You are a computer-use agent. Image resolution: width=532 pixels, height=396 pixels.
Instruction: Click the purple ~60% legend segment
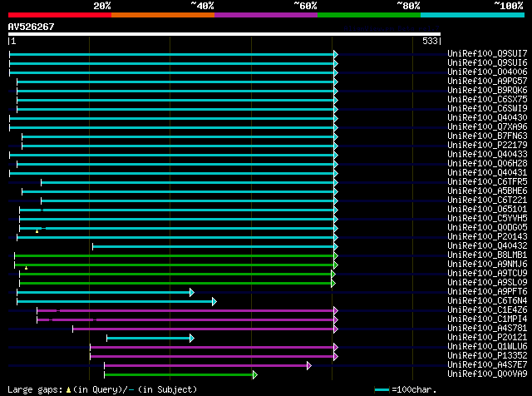[x=266, y=15]
